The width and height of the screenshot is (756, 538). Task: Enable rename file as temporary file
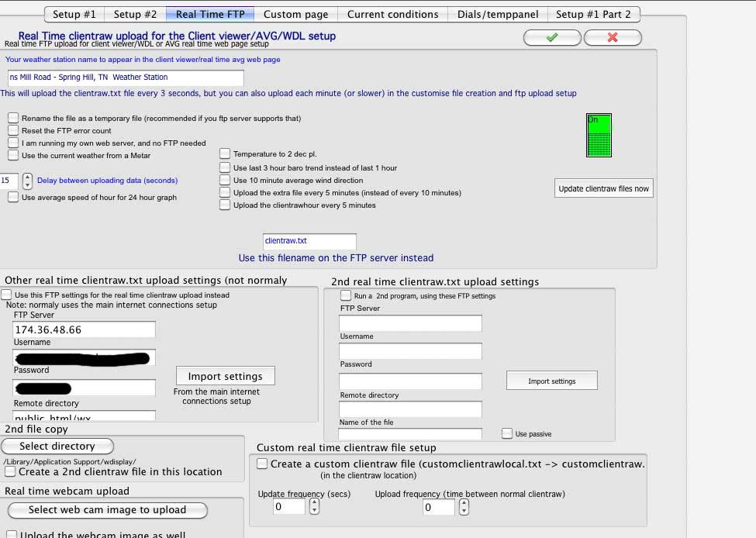point(13,118)
